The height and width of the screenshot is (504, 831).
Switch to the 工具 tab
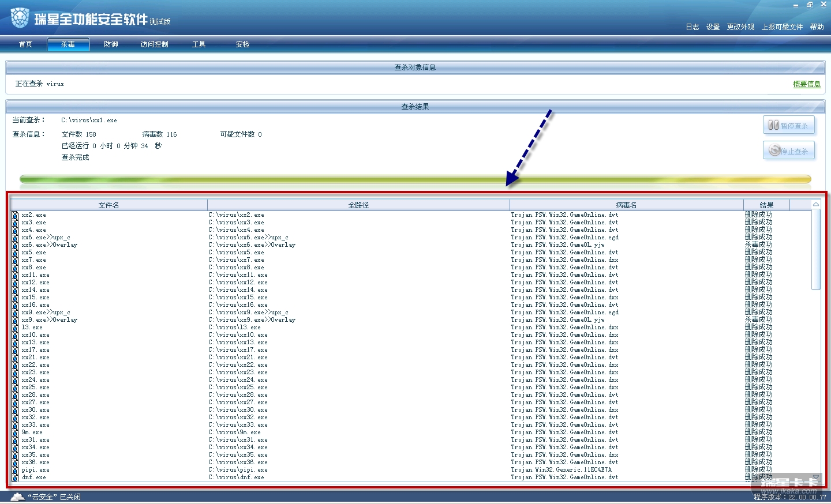click(x=199, y=44)
